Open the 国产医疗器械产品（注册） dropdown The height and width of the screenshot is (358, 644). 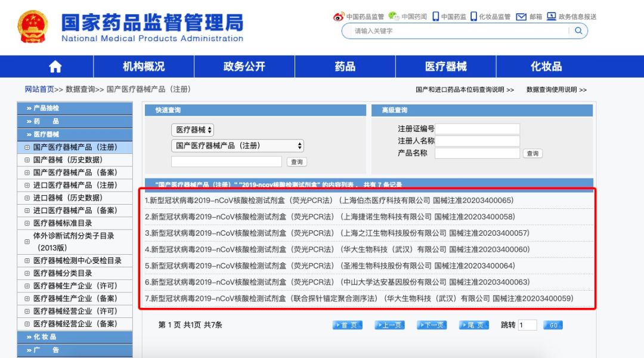(x=237, y=146)
